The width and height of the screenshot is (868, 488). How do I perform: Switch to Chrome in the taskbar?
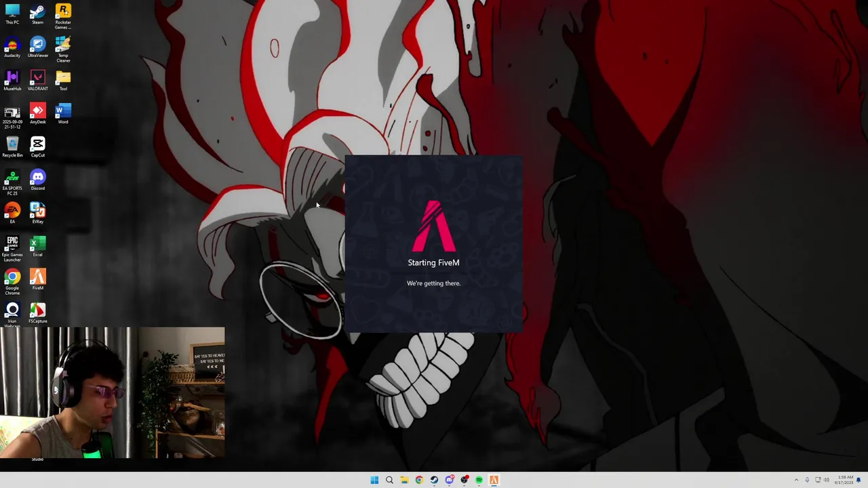[419, 480]
